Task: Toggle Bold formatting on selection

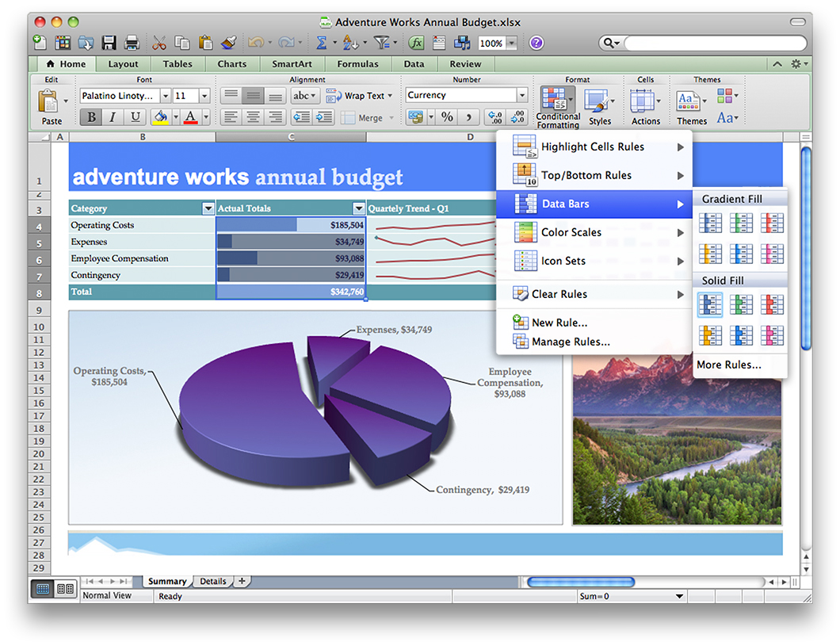Action: coord(91,117)
